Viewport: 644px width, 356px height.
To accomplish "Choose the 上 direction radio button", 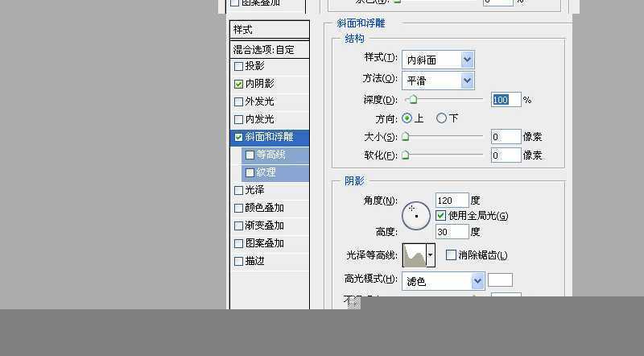I will (407, 118).
